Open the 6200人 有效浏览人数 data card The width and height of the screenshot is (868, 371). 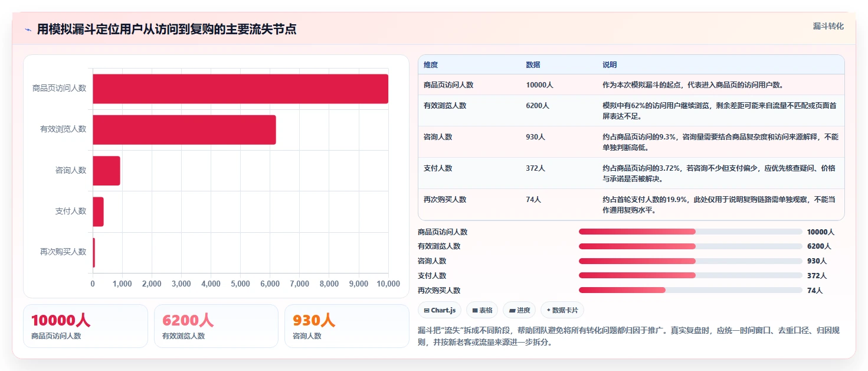tap(216, 326)
